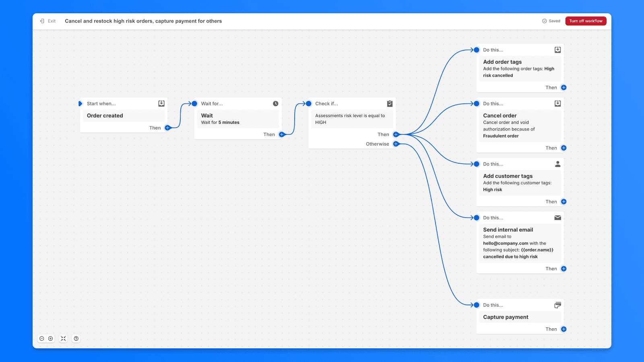Select the Assessments risk level condition block
The image size is (644, 362).
(352, 119)
